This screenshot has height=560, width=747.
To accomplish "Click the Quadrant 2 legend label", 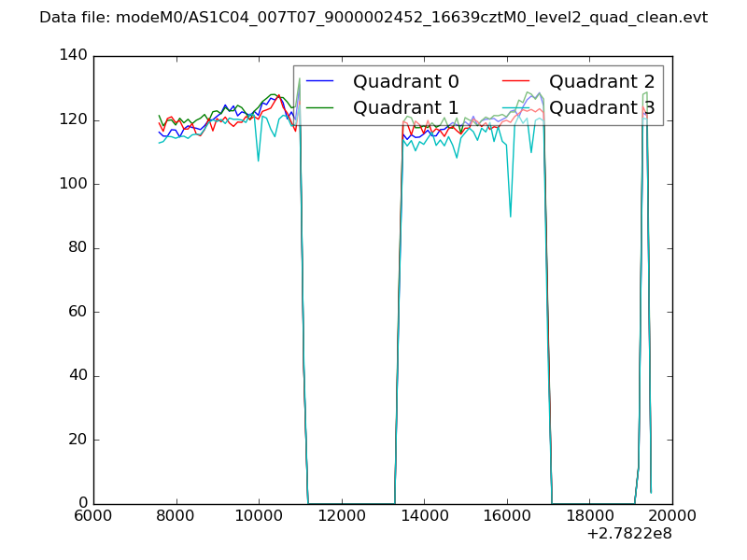I will point(601,81).
